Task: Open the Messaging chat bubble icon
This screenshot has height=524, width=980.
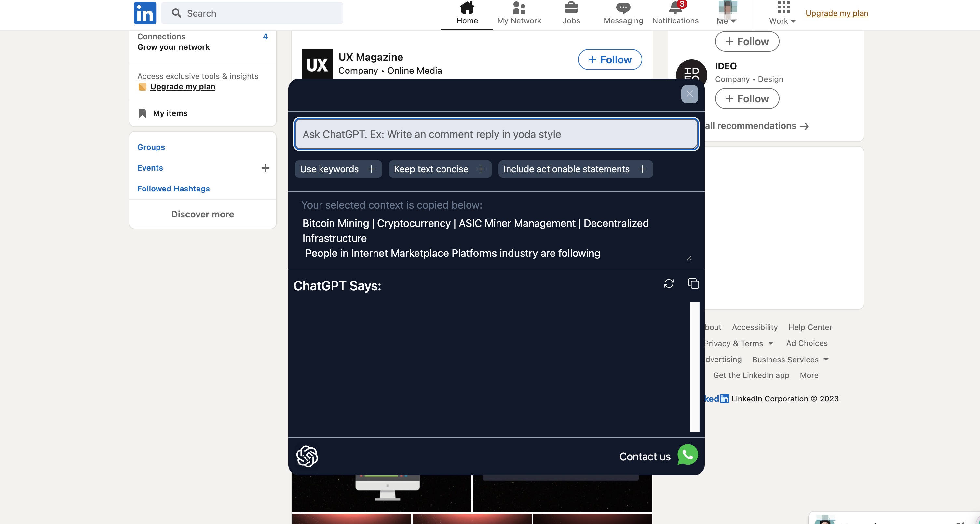Action: tap(623, 7)
